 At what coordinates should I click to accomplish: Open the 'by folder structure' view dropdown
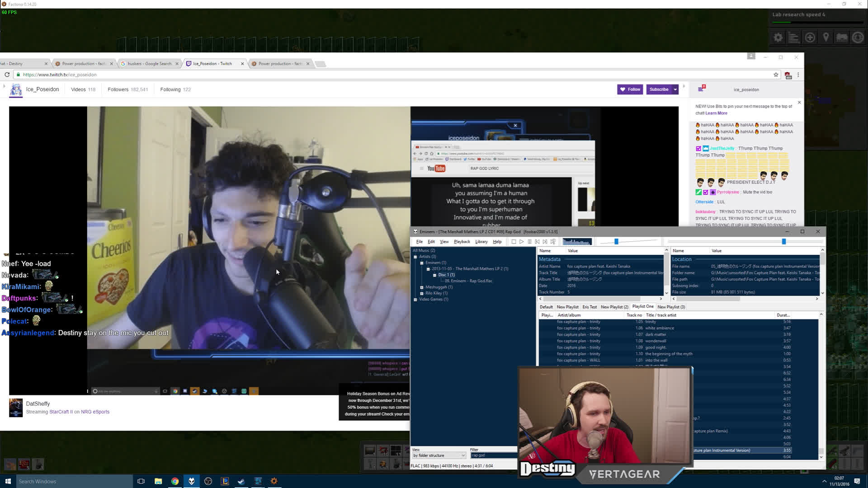(439, 455)
